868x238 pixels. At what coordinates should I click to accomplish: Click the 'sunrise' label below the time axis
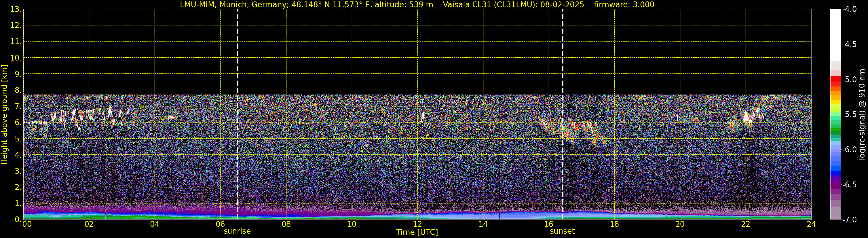(237, 231)
